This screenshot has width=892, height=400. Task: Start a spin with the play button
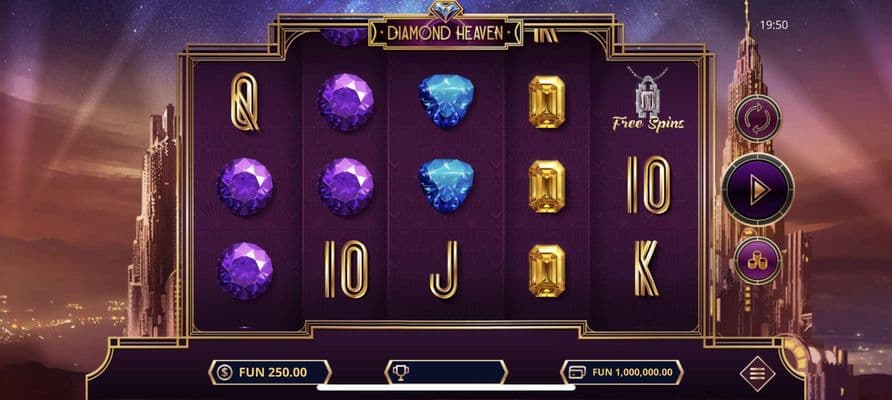click(758, 189)
